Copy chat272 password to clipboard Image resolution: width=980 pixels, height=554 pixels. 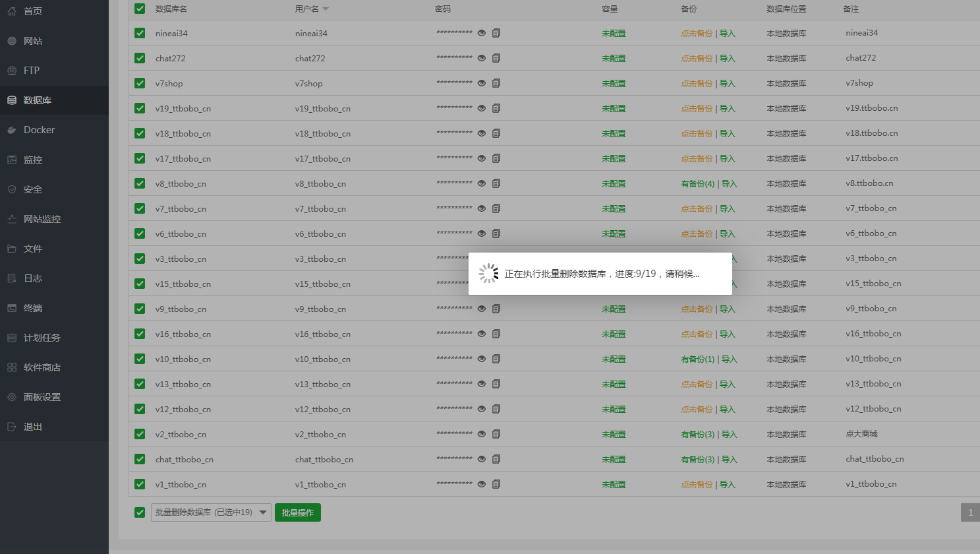coord(496,58)
